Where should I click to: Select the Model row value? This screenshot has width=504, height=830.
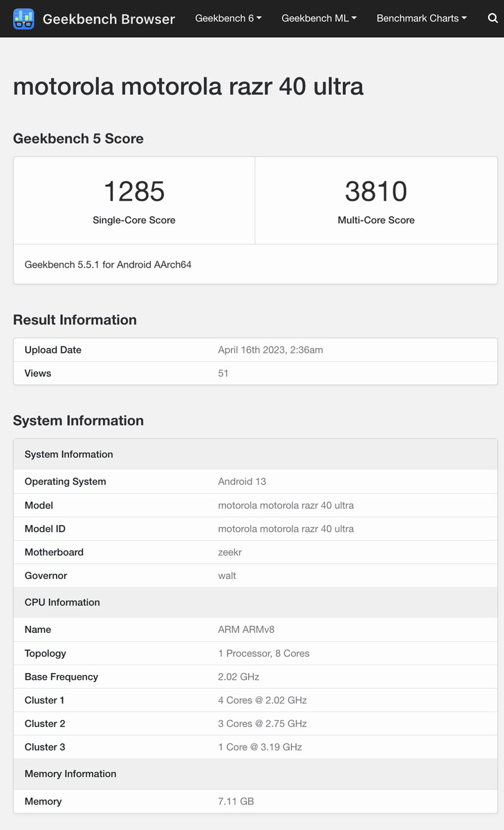286,505
